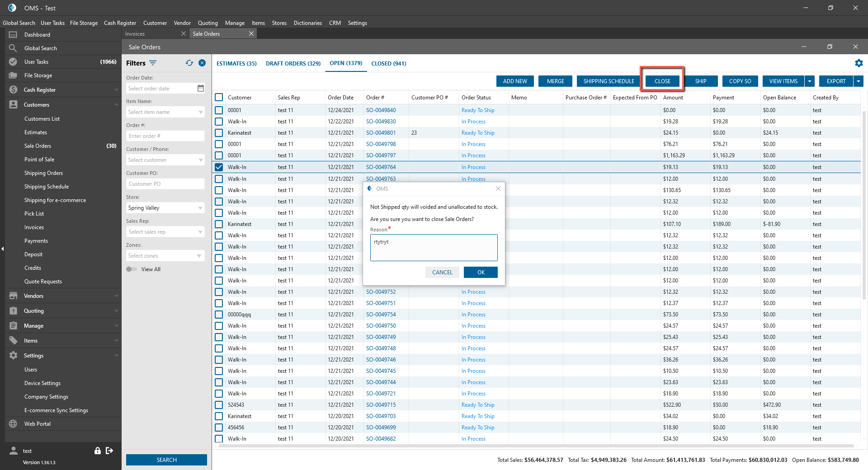Open the Dictionaries menu
This screenshot has width=868, height=470.
307,23
